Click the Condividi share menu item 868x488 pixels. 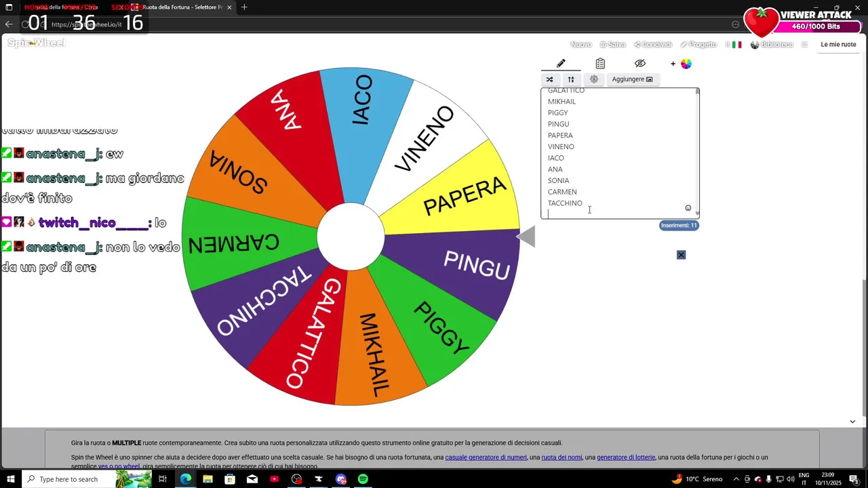[x=653, y=45]
